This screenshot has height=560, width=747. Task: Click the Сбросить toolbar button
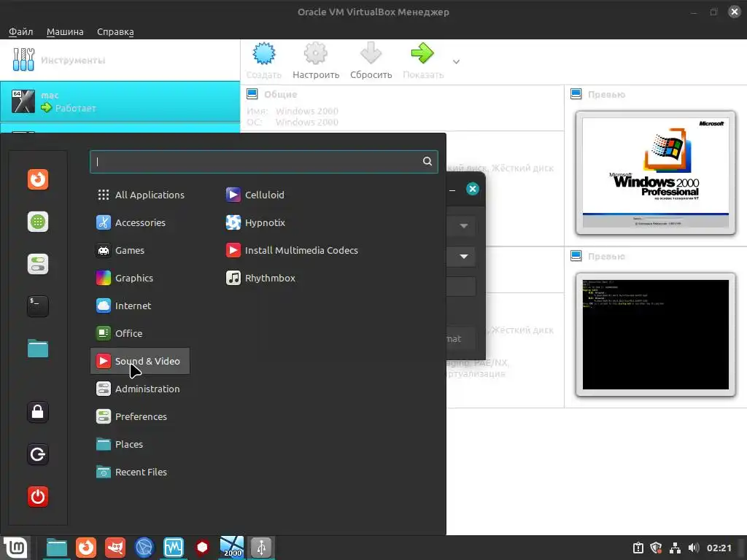point(371,61)
